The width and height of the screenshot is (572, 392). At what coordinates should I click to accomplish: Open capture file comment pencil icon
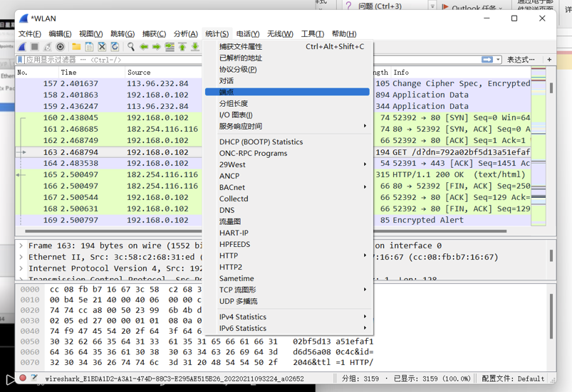point(34,378)
